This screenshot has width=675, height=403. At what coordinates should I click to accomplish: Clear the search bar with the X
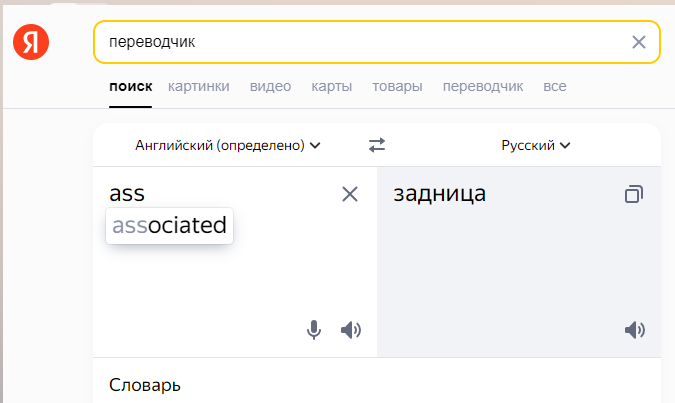tap(638, 42)
